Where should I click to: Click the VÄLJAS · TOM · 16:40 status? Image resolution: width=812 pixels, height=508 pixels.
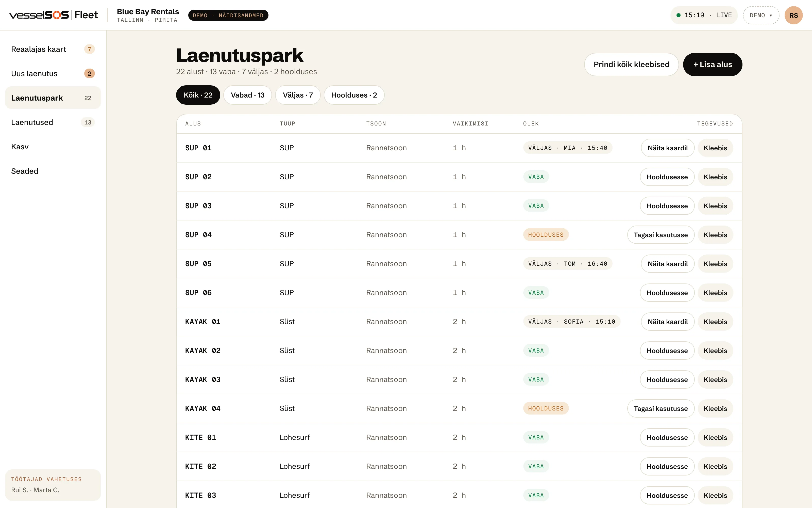point(567,264)
